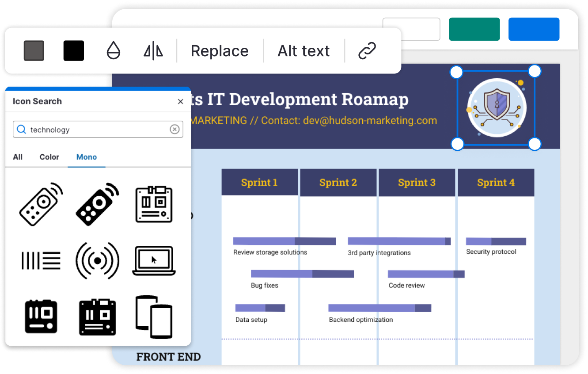The height and width of the screenshot is (374, 588).
Task: Select the green color swatch
Action: tap(474, 29)
